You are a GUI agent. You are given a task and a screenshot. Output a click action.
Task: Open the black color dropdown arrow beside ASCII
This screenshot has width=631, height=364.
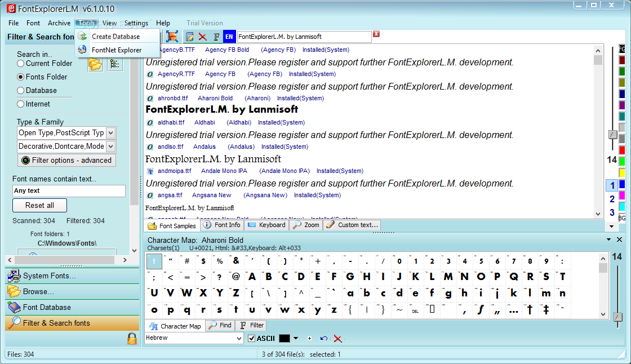[x=296, y=338]
